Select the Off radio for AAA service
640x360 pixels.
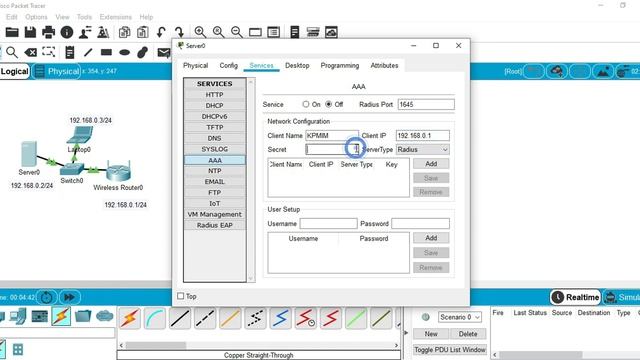[x=329, y=104]
